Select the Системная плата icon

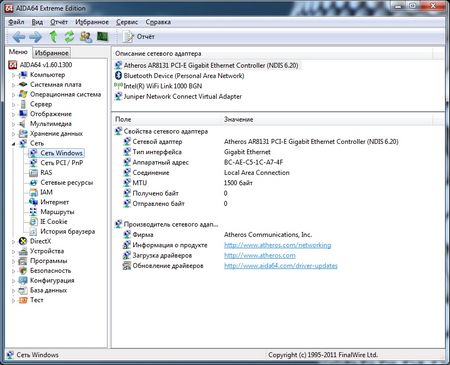click(23, 84)
